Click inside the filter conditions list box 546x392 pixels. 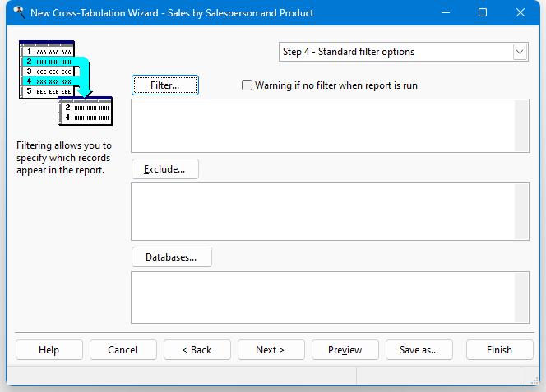[x=323, y=126]
